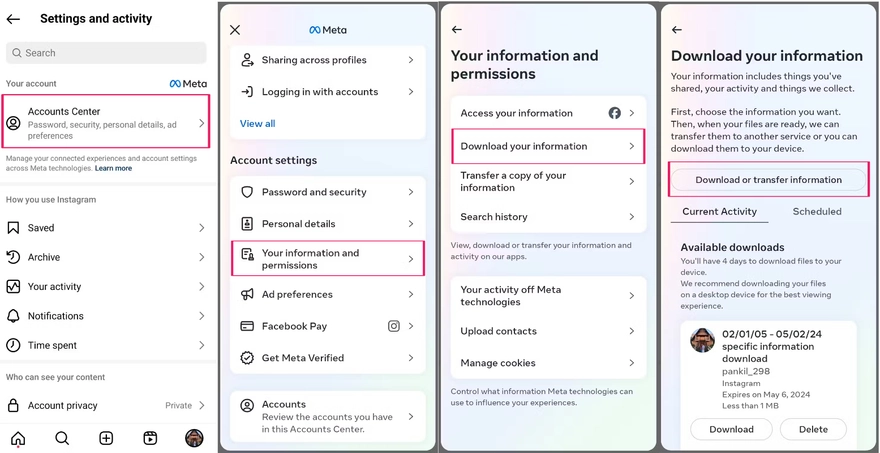Open the Download your information row
This screenshot has width=880, height=453.
click(x=547, y=146)
